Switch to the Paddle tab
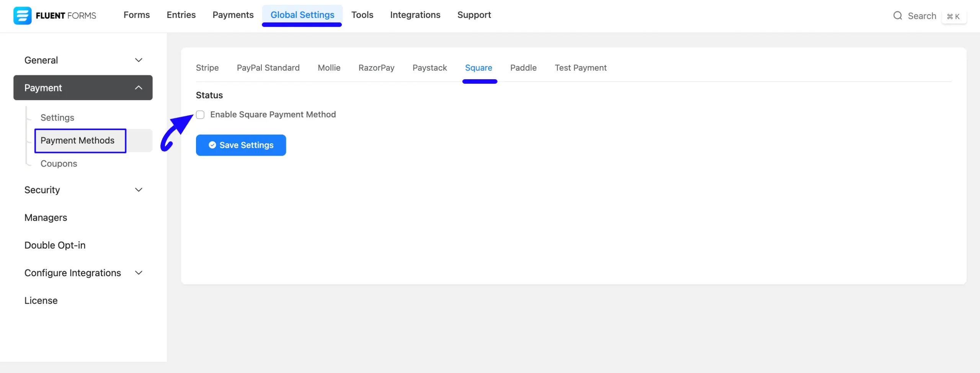Screen dimensions: 980x373 coord(523,68)
